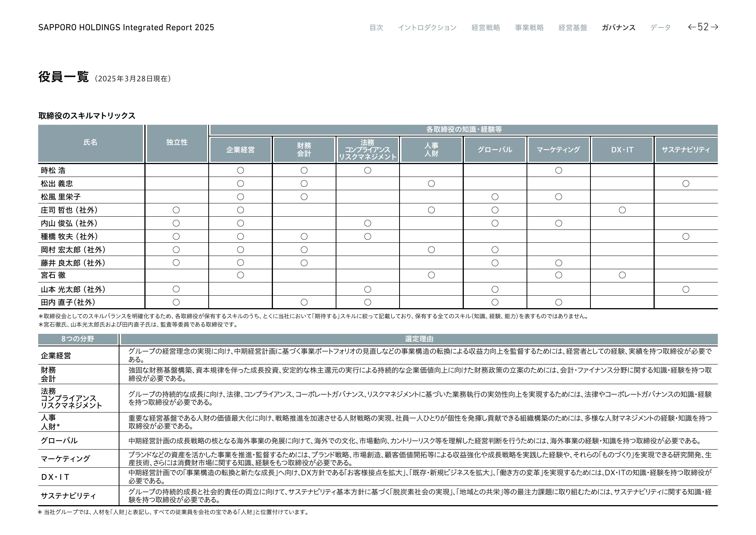This screenshot has height=535, width=756.
Task: Click the 独立性 circle for 庄司 哲也
Action: click(176, 210)
